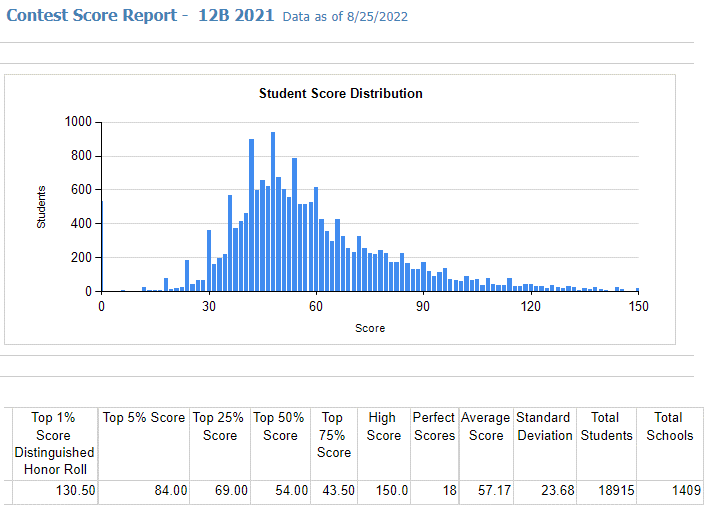Click the rotated Students axis label

[42, 207]
